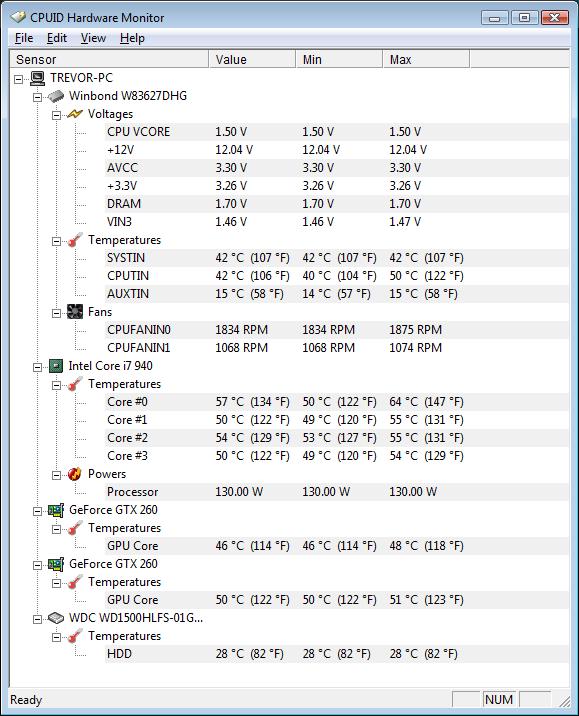Click the Fans icon
Screen dimensions: 579x716
pyautogui.click(x=75, y=312)
